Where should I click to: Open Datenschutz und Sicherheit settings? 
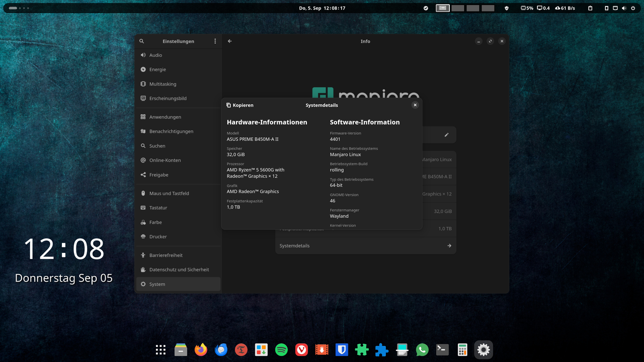[x=178, y=270]
